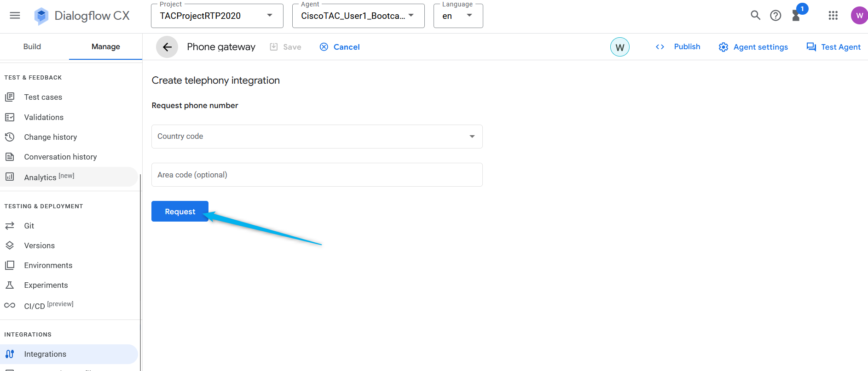Click the CI/CD infinity icon
The image size is (868, 371).
click(10, 305)
